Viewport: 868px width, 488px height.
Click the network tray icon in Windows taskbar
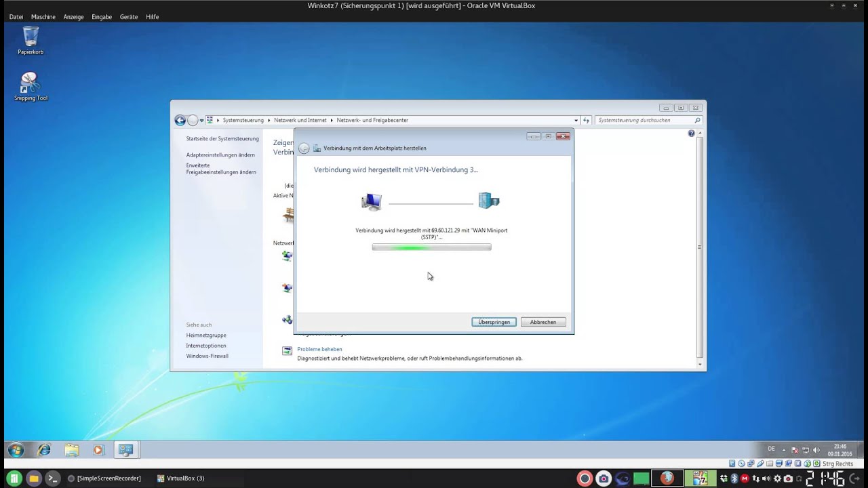click(806, 450)
